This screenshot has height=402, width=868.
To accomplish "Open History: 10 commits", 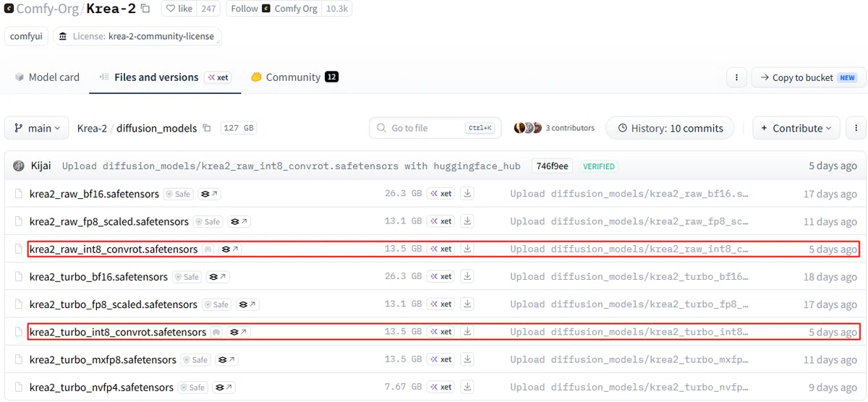I will point(670,128).
